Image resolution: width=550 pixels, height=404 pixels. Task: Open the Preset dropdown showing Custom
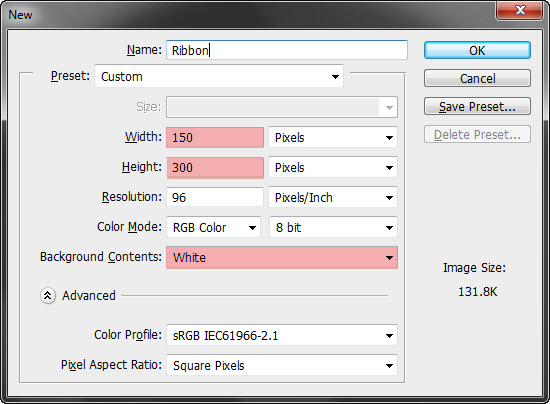pos(219,76)
